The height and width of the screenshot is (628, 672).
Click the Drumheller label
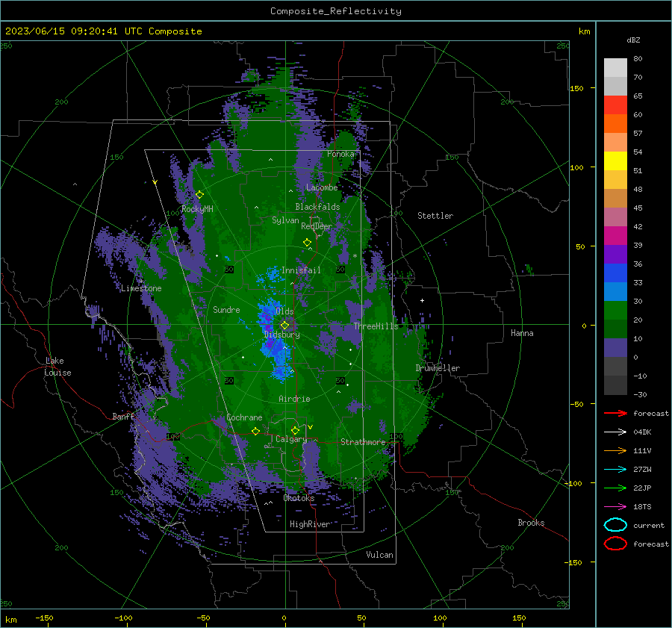(438, 368)
